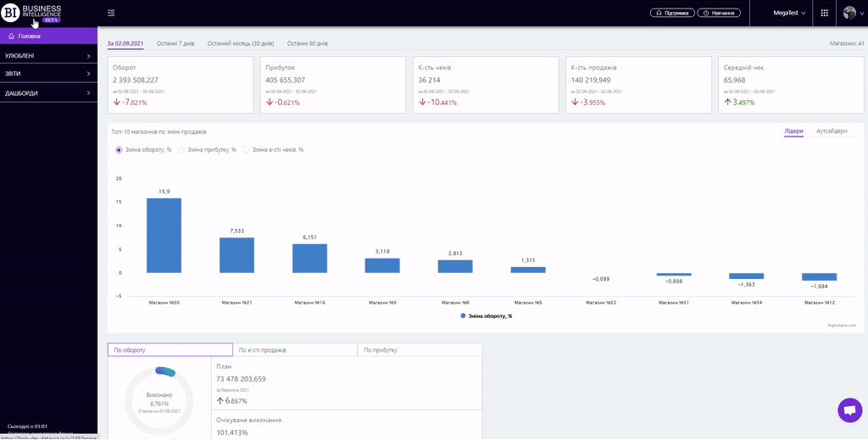The height and width of the screenshot is (440, 868).
Task: Toggle the Зміна обороту legend color marker
Action: [x=463, y=315]
